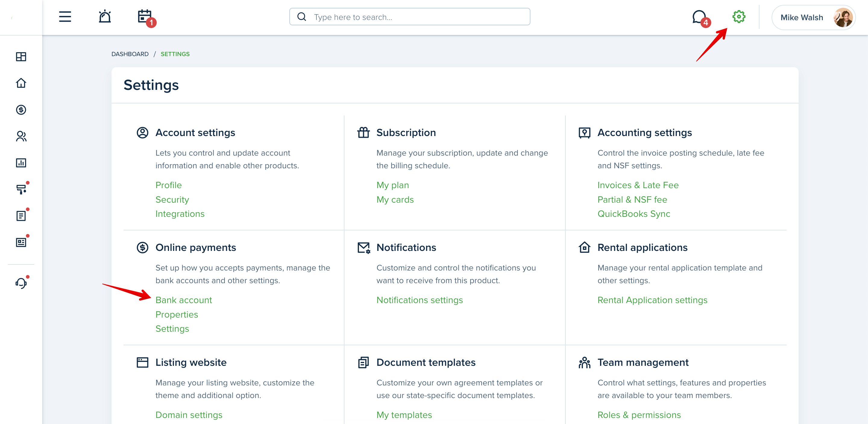The height and width of the screenshot is (424, 868).
Task: Click Account settings user icon
Action: click(x=142, y=132)
